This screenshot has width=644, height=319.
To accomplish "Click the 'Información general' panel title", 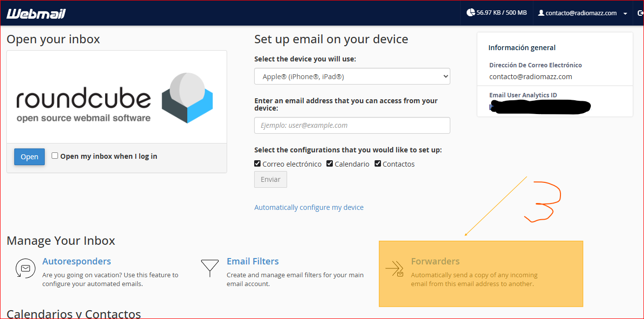I will tap(522, 48).
